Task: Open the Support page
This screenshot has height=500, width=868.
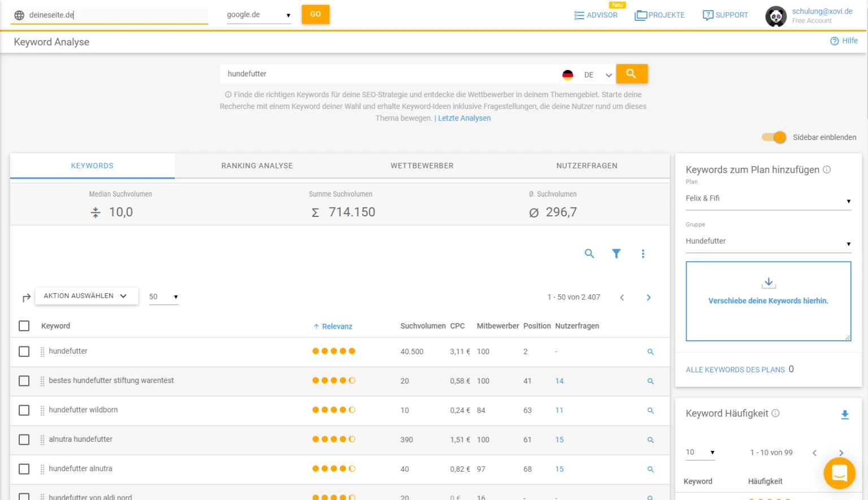Action: 725,15
